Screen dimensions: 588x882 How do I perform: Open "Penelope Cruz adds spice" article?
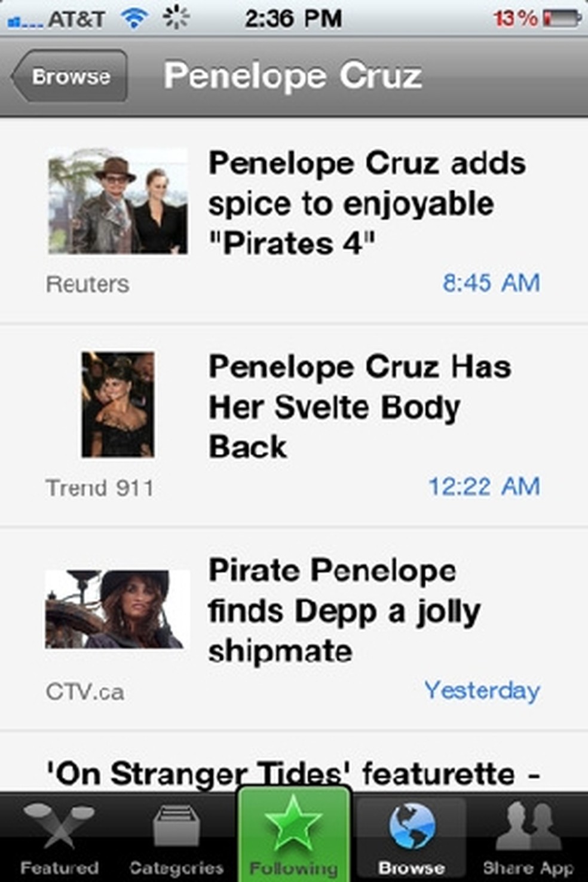(x=366, y=203)
